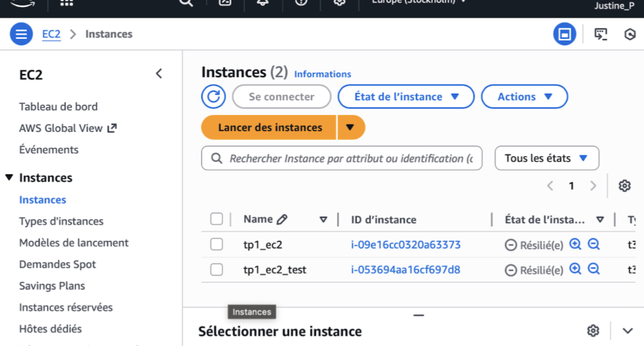Image resolution: width=644 pixels, height=346 pixels.
Task: Toggle the split panel view icon
Action: tap(565, 34)
